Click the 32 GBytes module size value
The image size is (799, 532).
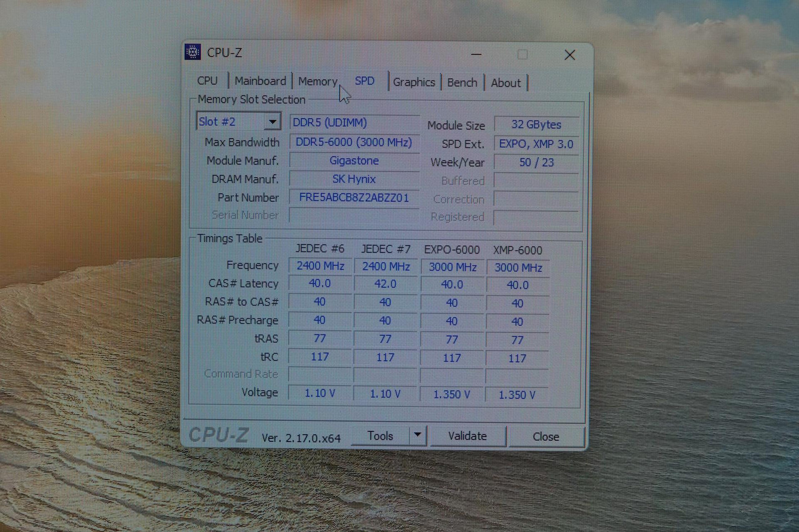coord(536,125)
